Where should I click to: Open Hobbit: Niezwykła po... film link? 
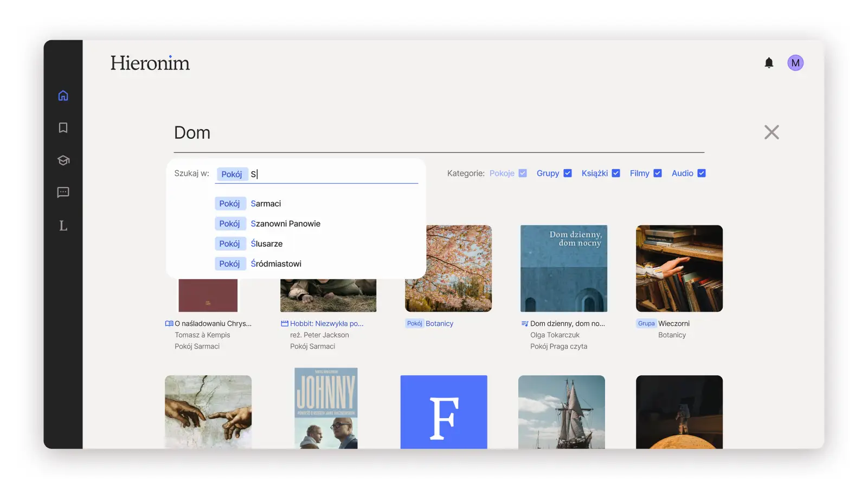[326, 324]
